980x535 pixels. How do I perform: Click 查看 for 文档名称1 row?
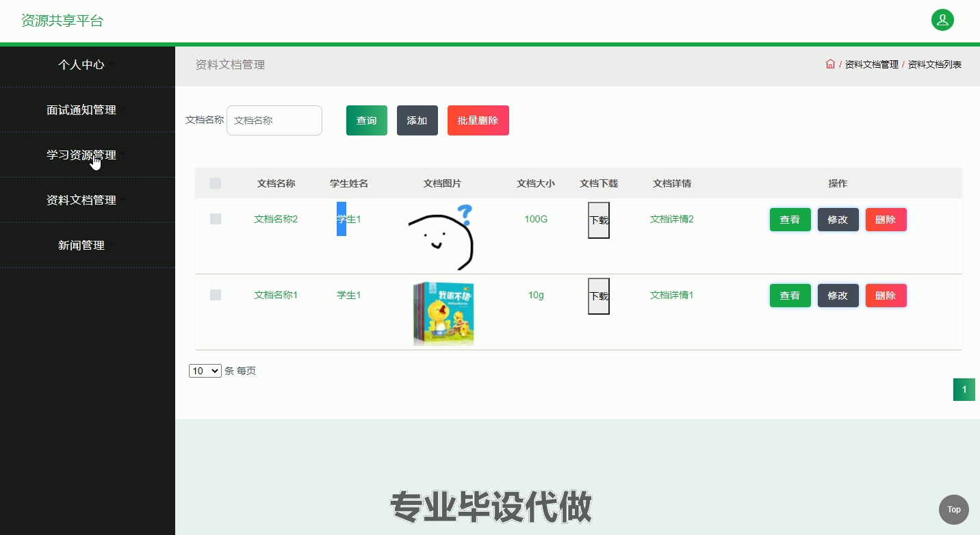point(790,296)
